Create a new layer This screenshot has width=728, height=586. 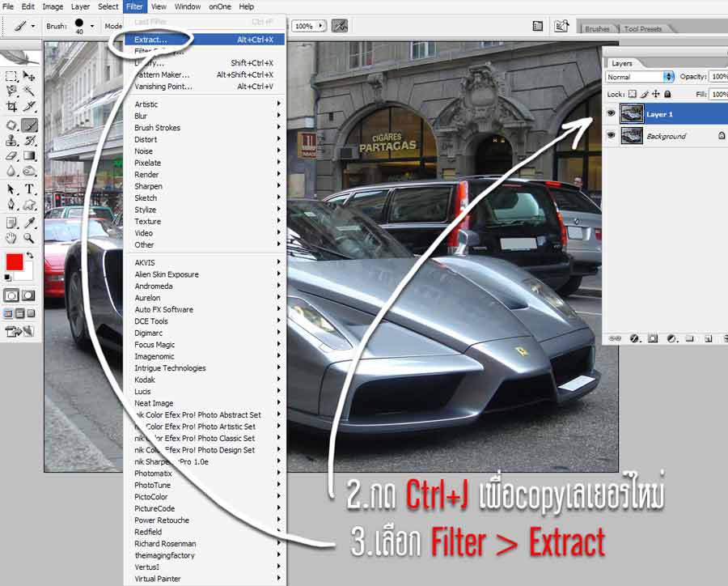(x=708, y=338)
